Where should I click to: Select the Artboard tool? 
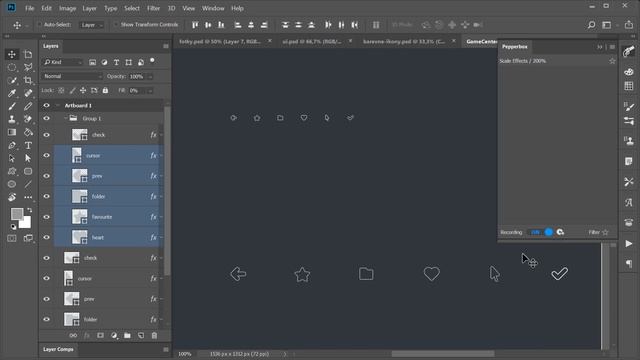coord(28,54)
